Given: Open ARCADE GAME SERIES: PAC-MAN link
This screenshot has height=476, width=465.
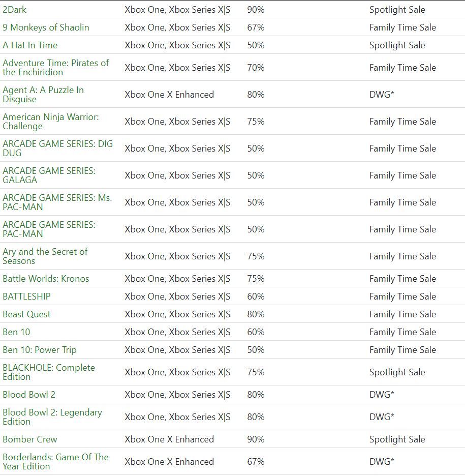Looking at the screenshot, I should click(x=49, y=229).
